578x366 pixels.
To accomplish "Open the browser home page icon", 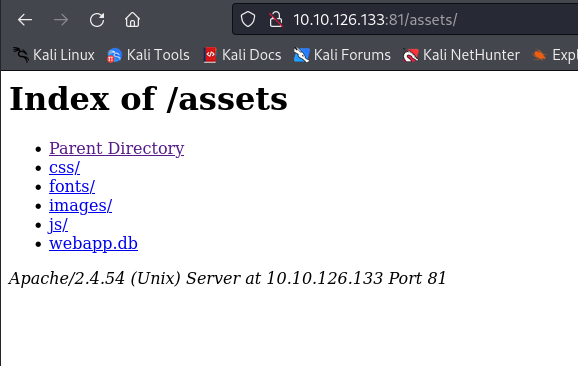I will point(132,20).
